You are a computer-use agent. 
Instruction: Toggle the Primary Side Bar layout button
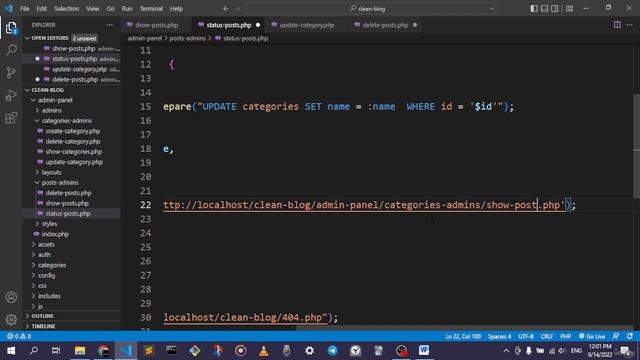[x=534, y=9]
